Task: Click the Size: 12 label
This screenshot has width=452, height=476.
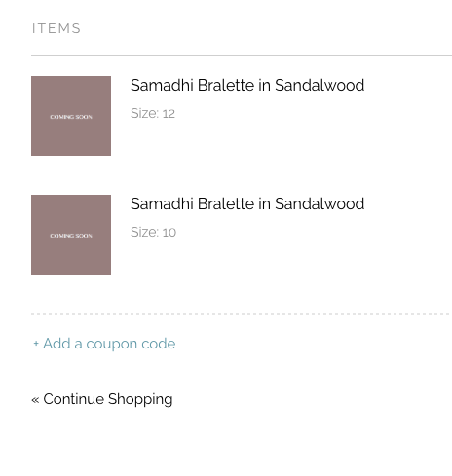Action: pyautogui.click(x=153, y=114)
